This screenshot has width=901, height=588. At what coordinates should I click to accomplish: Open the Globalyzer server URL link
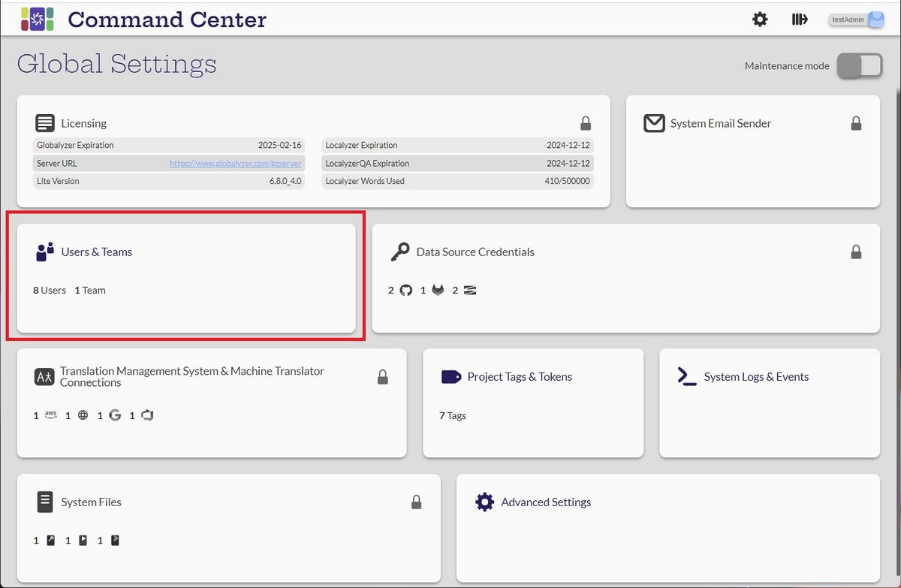point(235,163)
